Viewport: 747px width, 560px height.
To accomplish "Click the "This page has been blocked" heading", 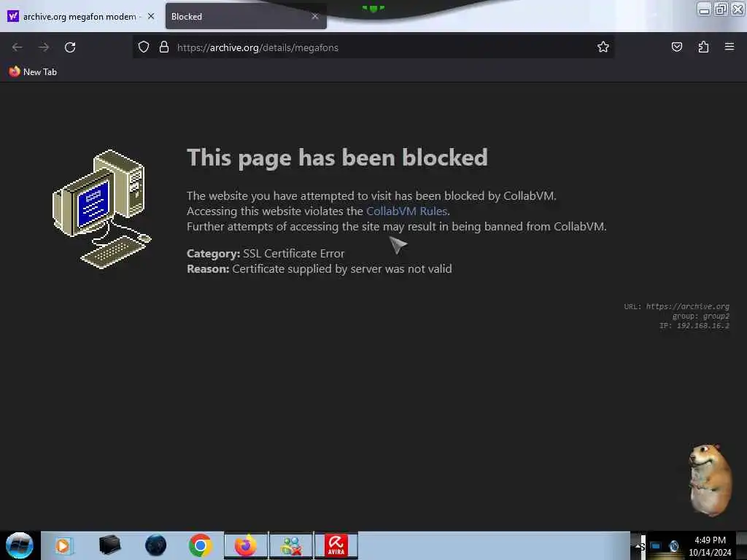I will [x=337, y=157].
